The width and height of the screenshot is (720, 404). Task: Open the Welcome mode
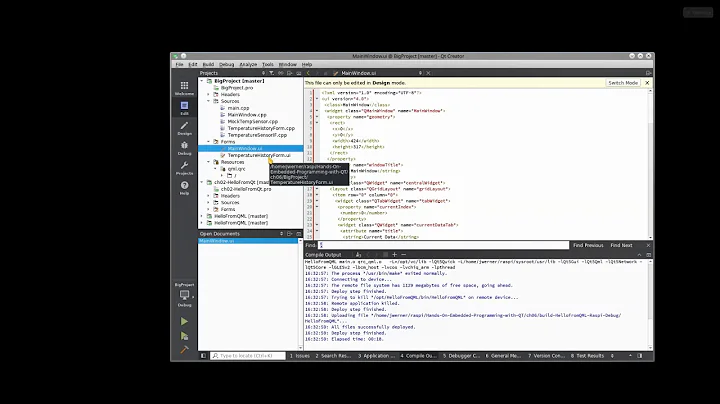coord(184,88)
